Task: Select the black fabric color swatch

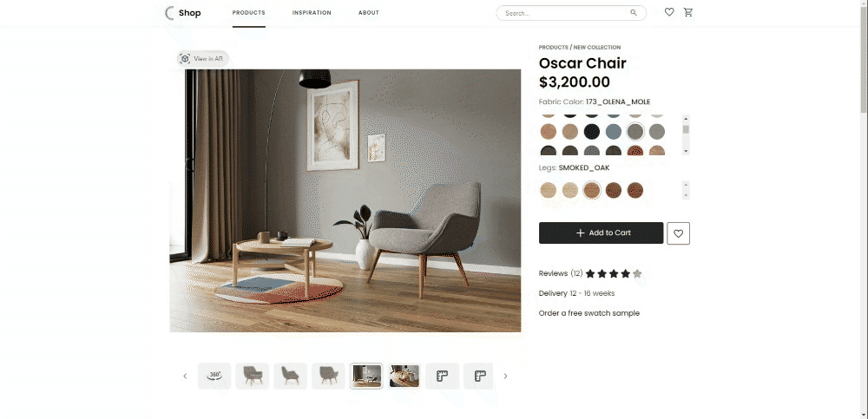Action: coord(592,132)
